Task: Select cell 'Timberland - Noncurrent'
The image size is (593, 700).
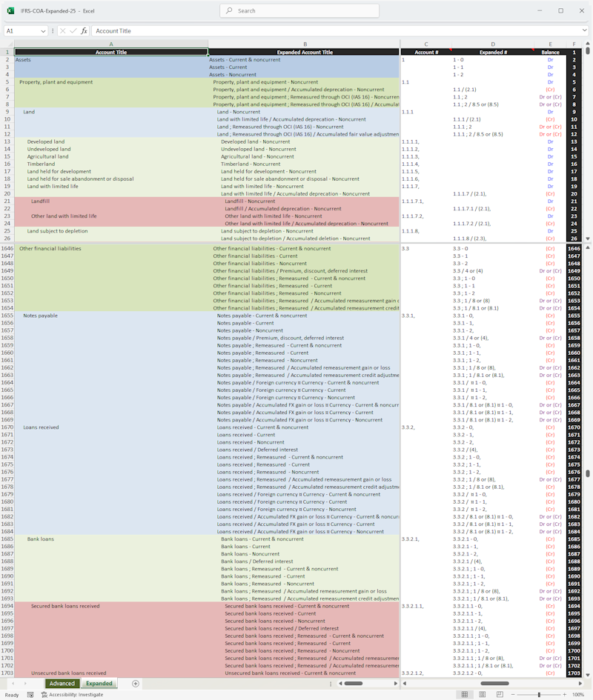Action: (x=304, y=164)
